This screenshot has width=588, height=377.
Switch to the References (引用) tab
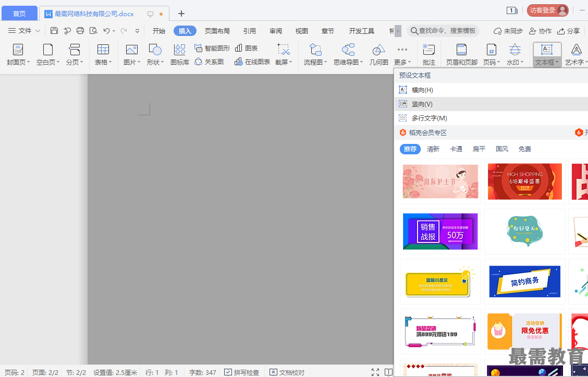[x=249, y=31]
